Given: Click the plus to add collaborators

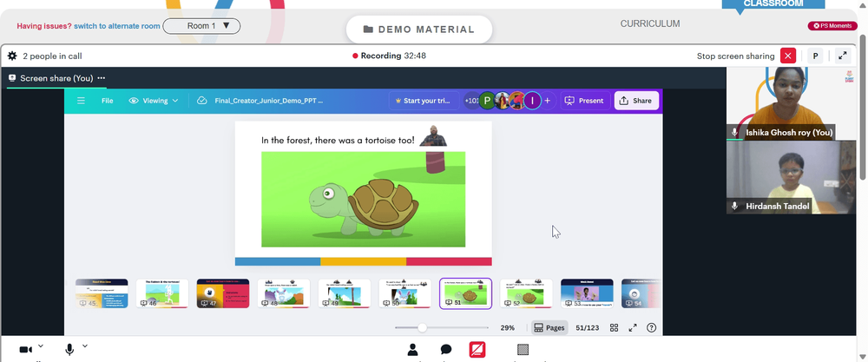Looking at the screenshot, I should tap(548, 101).
